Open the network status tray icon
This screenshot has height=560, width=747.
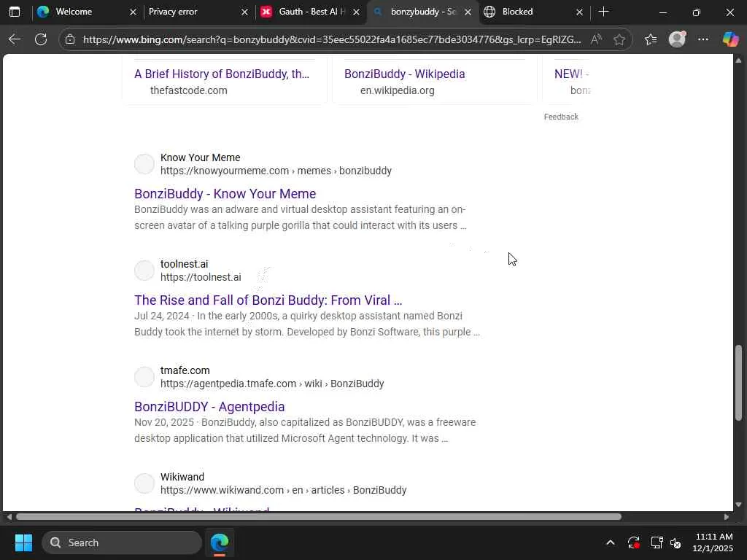click(x=657, y=542)
